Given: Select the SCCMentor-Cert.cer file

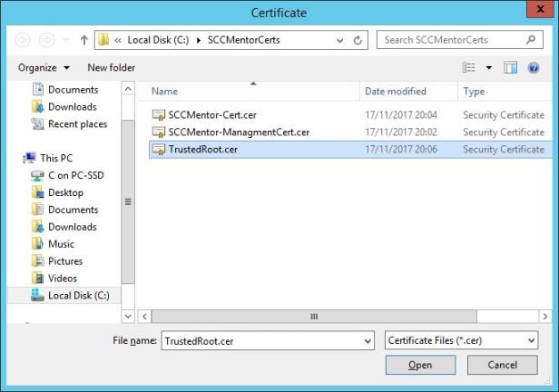Looking at the screenshot, I should [212, 114].
